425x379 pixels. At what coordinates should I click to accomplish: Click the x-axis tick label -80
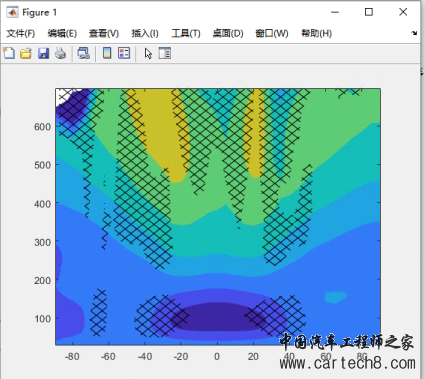click(x=72, y=357)
